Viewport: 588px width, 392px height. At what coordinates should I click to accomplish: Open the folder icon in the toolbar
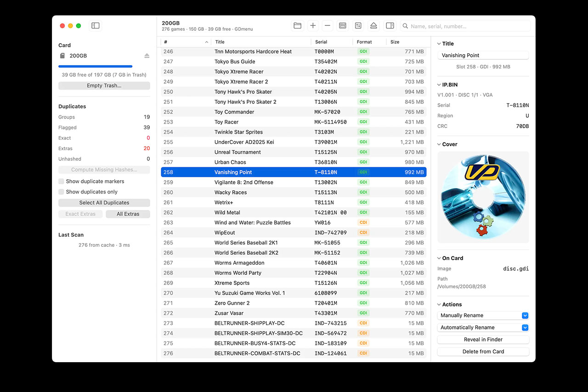tap(298, 26)
